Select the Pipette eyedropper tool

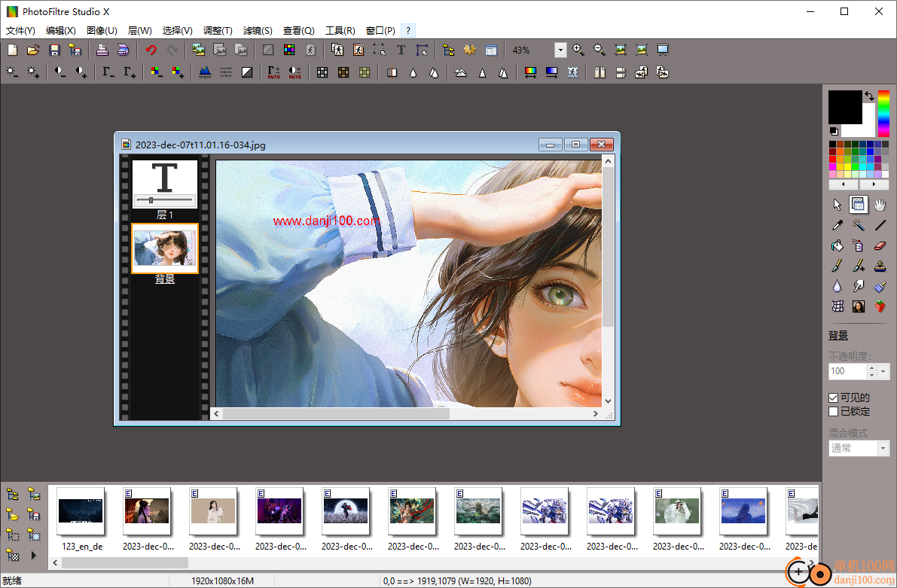[837, 225]
